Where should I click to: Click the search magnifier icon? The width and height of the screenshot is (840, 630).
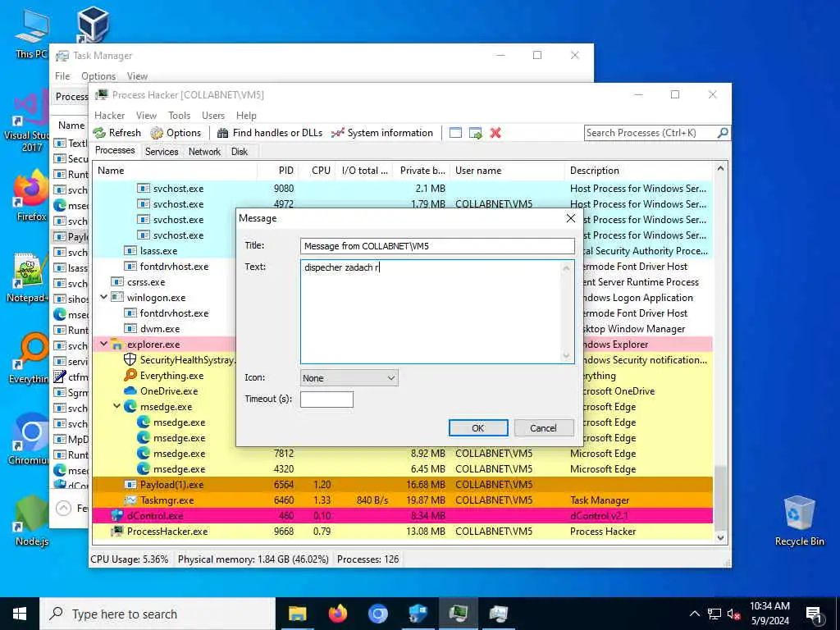[x=723, y=132]
